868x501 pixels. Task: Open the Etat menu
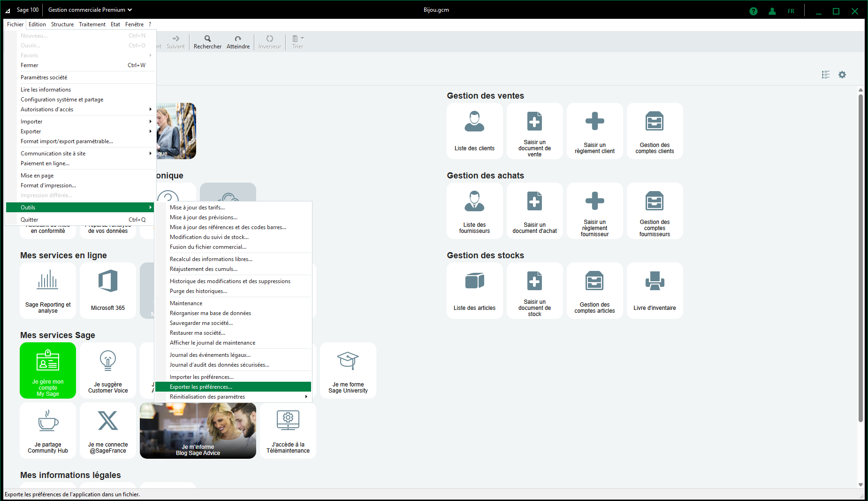115,24
